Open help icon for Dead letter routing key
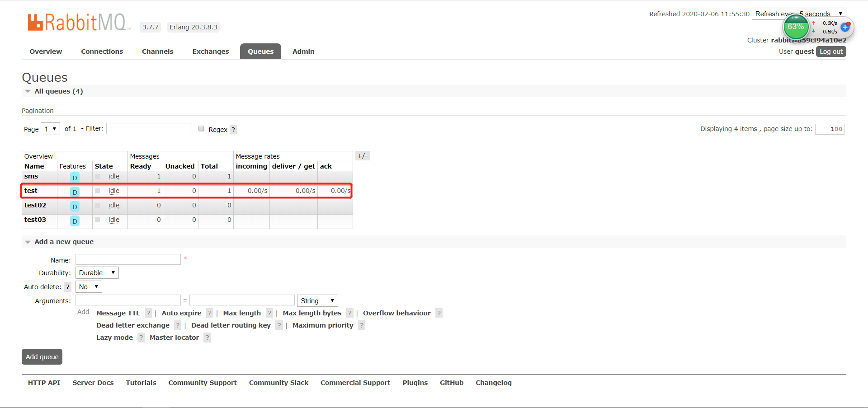The height and width of the screenshot is (408, 868). coord(279,325)
